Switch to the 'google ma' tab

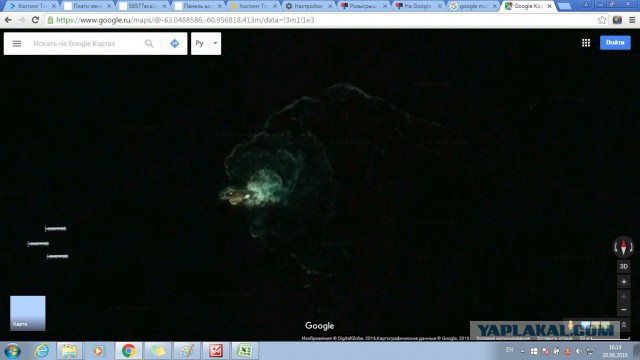(x=473, y=6)
